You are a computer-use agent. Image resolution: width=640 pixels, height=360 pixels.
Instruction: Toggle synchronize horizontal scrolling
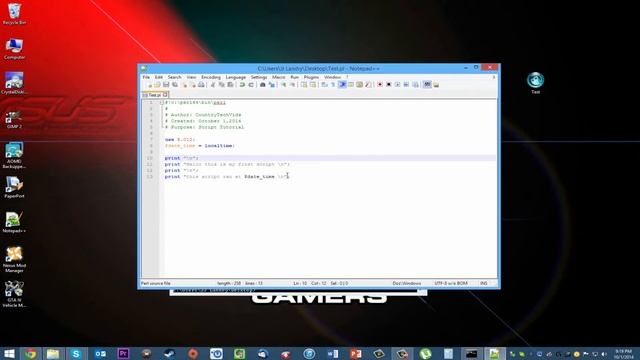(x=313, y=85)
